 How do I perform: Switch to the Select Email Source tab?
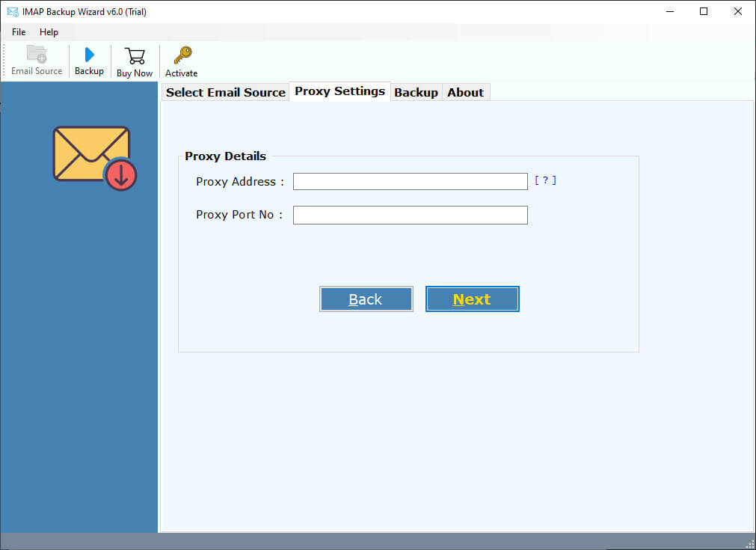point(224,91)
